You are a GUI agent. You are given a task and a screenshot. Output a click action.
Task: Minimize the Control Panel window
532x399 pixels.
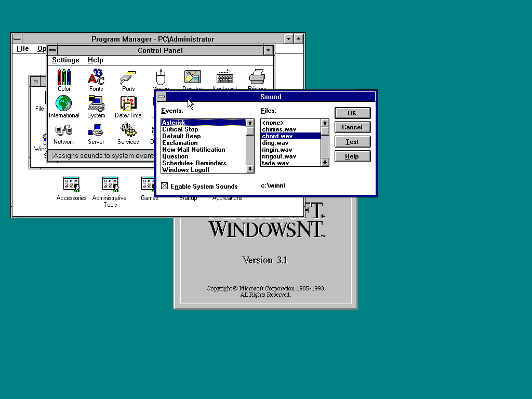268,50
